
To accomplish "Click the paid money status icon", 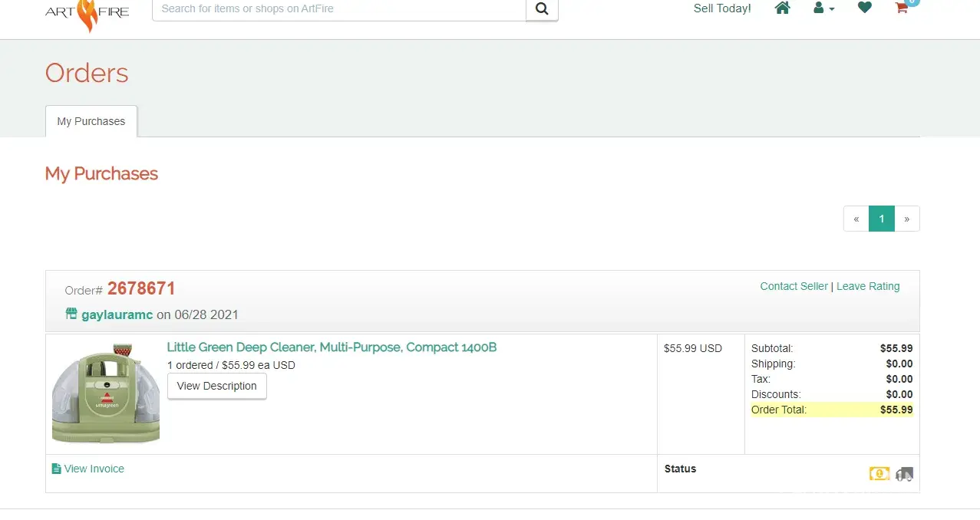I will click(x=879, y=474).
